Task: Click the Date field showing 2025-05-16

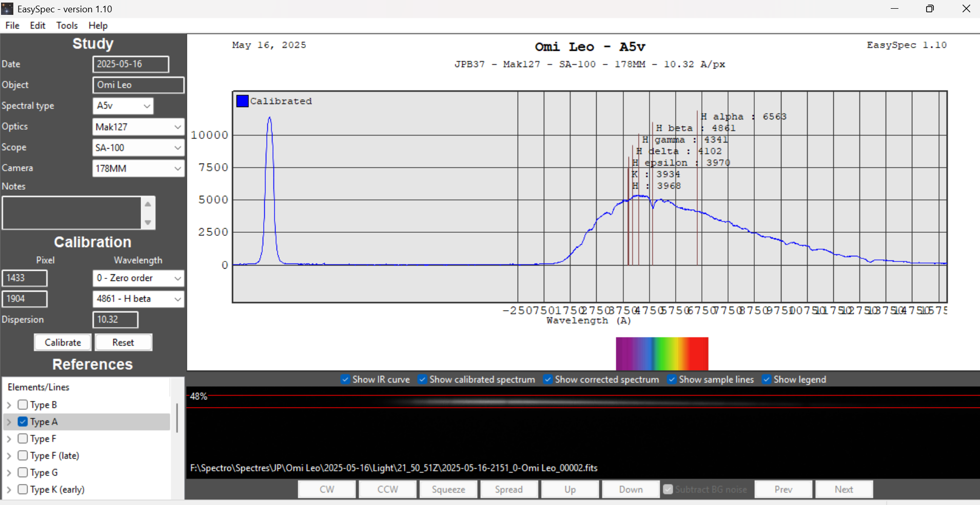Action: 131,64
